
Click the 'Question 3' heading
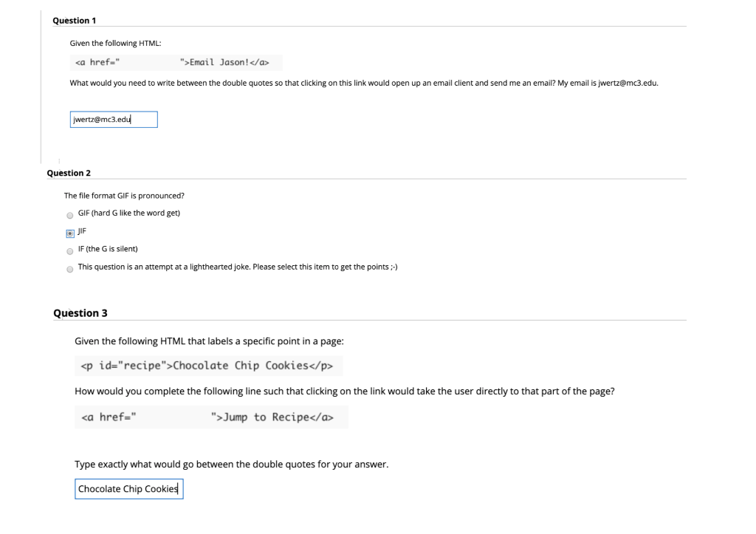click(80, 313)
